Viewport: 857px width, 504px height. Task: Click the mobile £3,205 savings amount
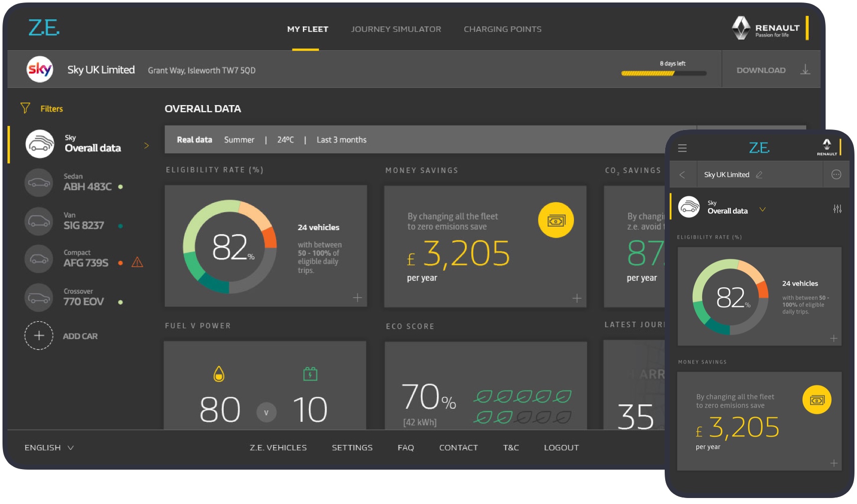pyautogui.click(x=737, y=427)
